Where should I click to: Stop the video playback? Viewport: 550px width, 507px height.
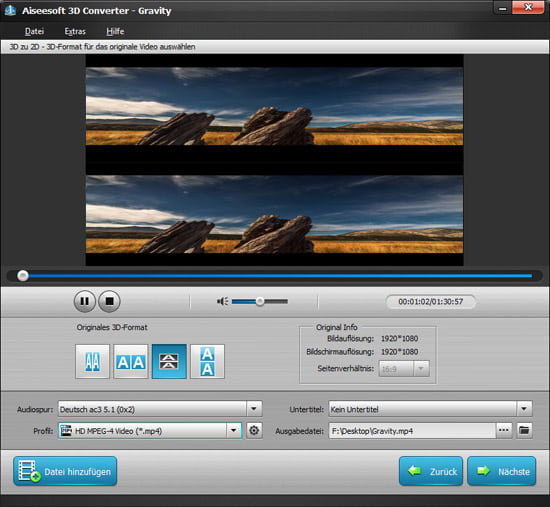pyautogui.click(x=109, y=301)
